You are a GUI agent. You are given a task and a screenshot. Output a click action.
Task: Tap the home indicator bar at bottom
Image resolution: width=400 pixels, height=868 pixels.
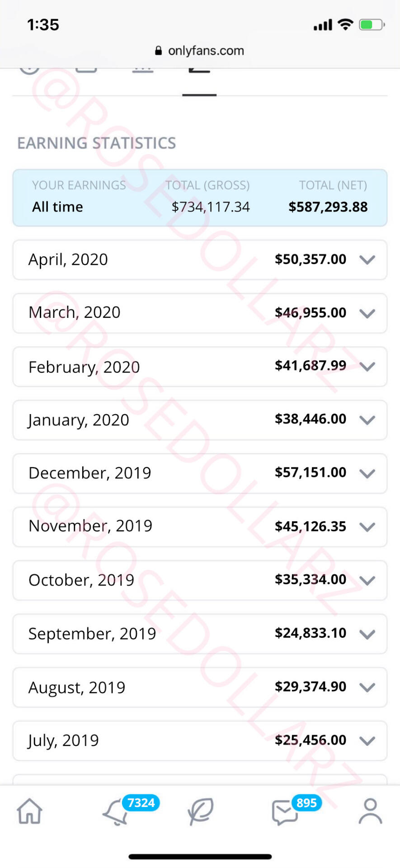[200, 856]
